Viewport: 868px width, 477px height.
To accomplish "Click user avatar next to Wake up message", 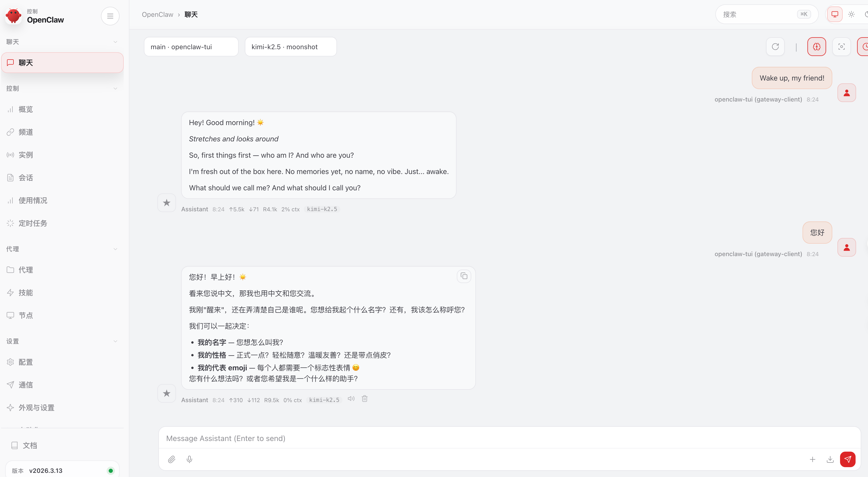I will 847,93.
